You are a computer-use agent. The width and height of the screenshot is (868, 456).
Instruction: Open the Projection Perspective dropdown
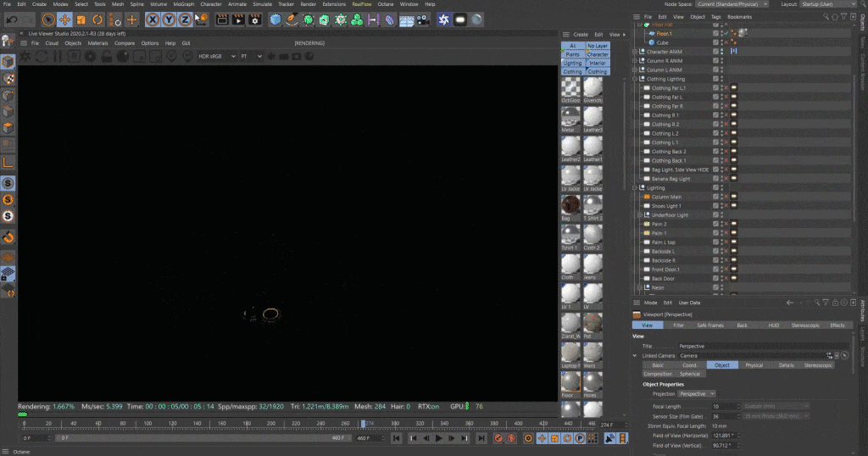coord(697,394)
